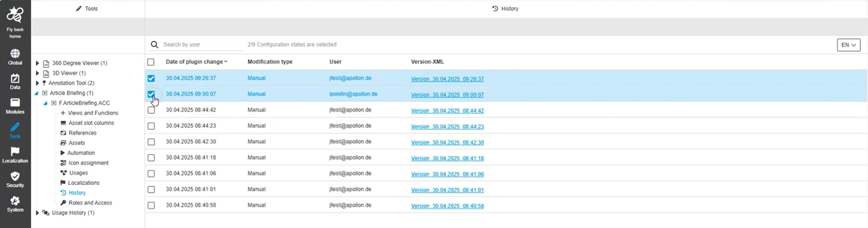Open the Data section icon
Screen dimensions: 868x228
(x=15, y=79)
